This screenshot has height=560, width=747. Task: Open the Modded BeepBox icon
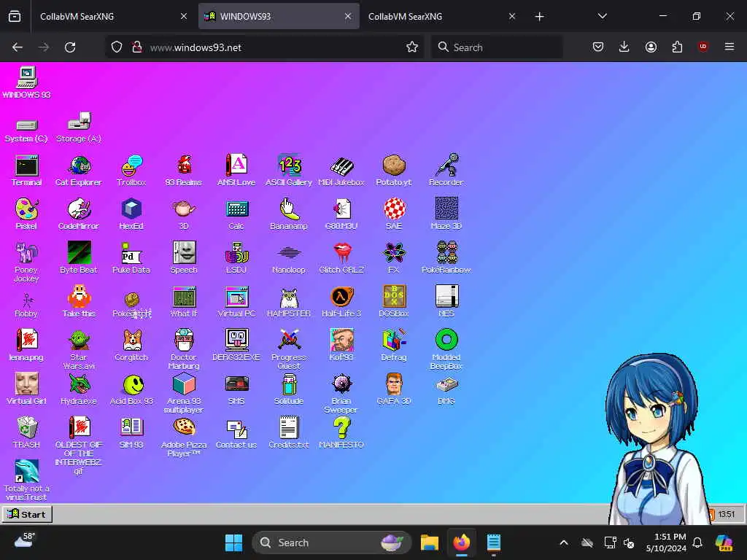(x=446, y=349)
